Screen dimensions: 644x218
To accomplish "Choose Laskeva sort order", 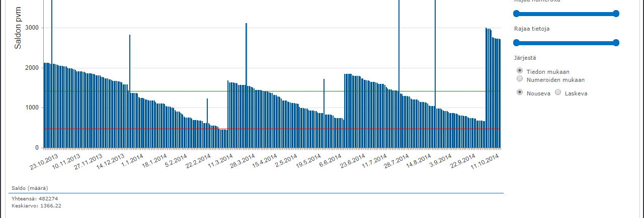I will tap(558, 92).
